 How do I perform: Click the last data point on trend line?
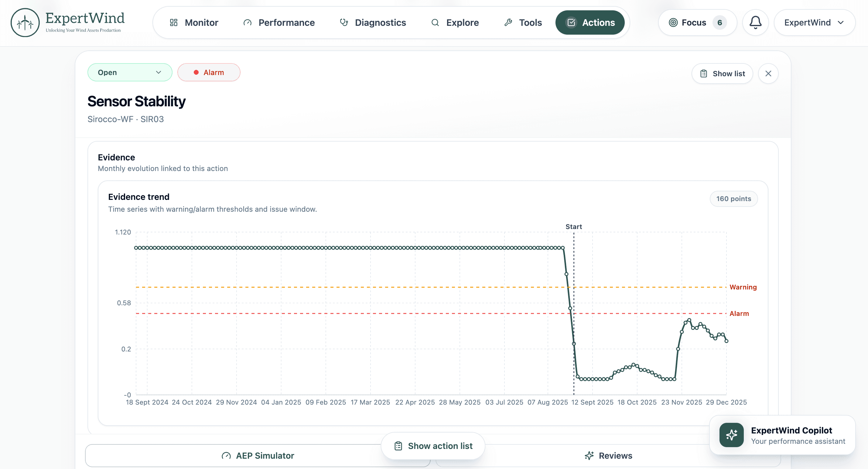(x=726, y=341)
